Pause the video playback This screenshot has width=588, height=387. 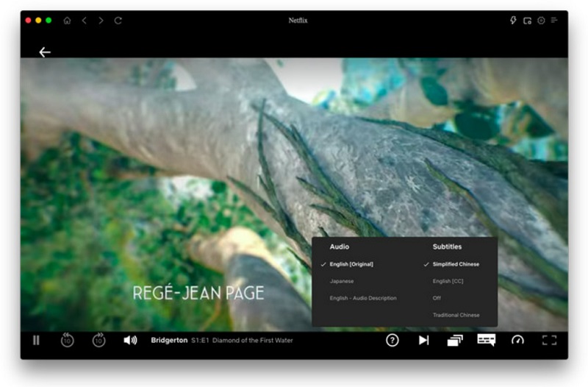coord(36,340)
